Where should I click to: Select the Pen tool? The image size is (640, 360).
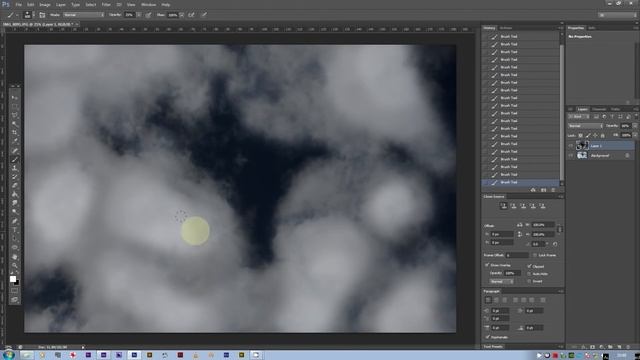pyautogui.click(x=14, y=221)
